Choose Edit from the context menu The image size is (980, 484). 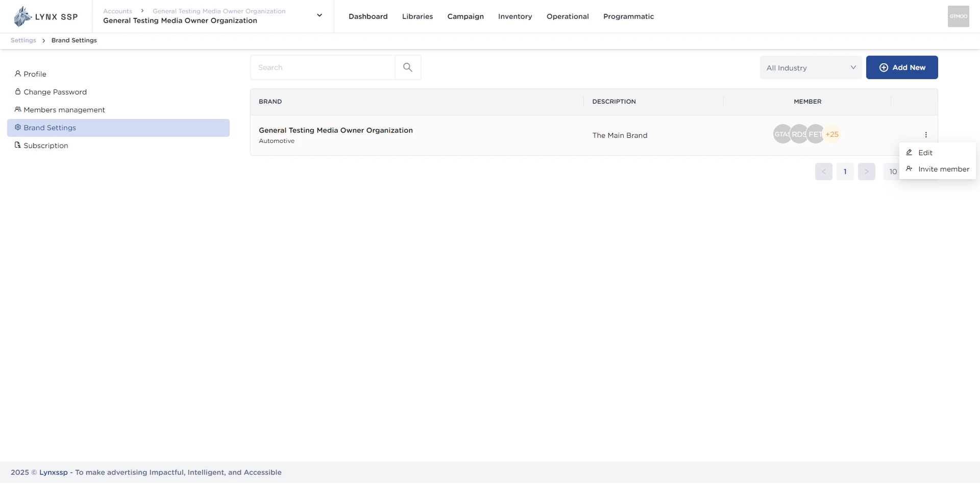tap(925, 152)
